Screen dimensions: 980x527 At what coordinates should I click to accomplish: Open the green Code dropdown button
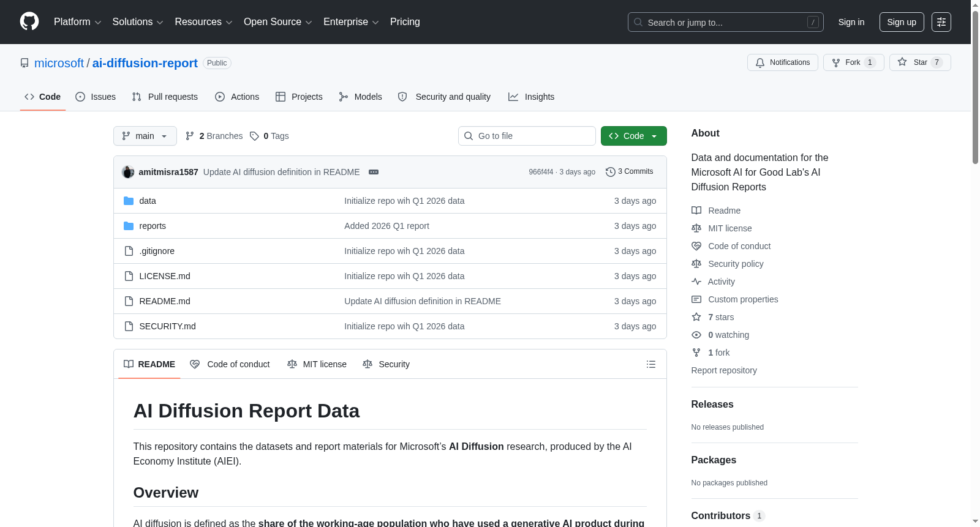pyautogui.click(x=633, y=136)
